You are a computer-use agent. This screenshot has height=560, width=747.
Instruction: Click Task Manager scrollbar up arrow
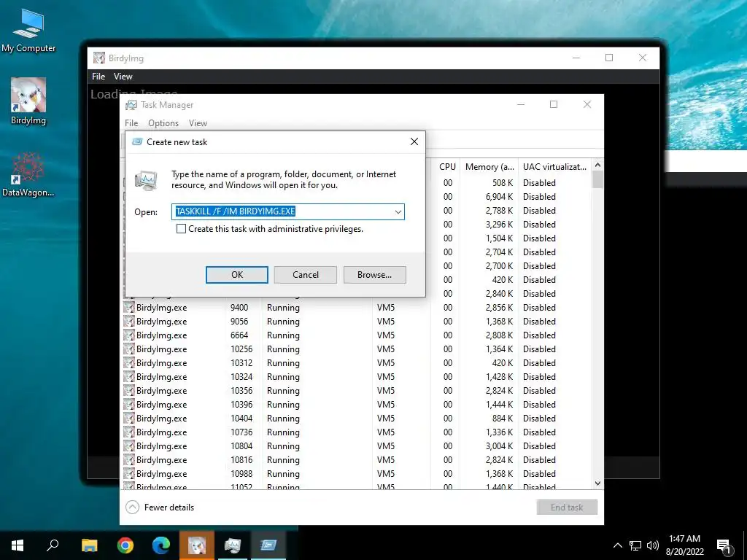598,166
